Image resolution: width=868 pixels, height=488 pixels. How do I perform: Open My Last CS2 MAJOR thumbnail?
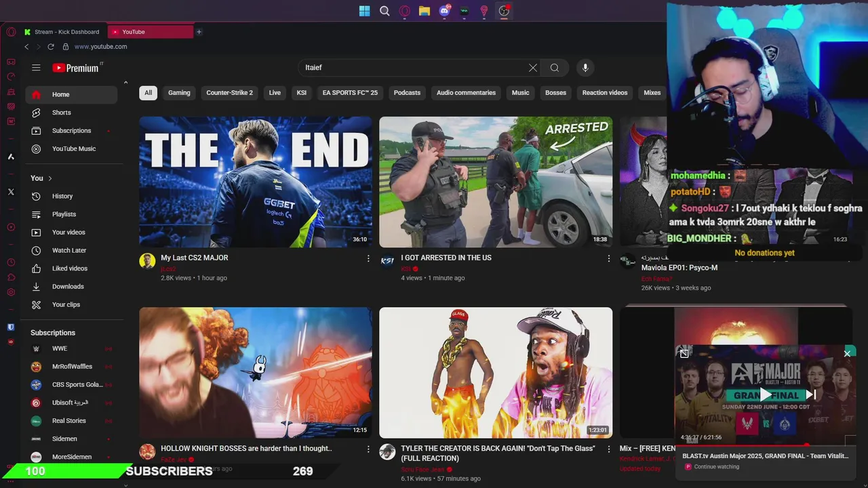pyautogui.click(x=256, y=182)
